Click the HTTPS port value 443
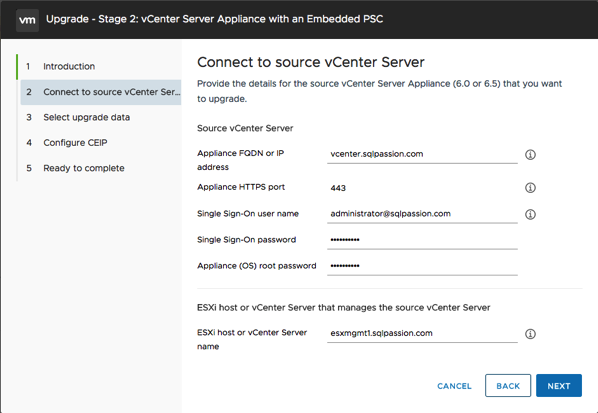Image resolution: width=598 pixels, height=413 pixels. 338,188
